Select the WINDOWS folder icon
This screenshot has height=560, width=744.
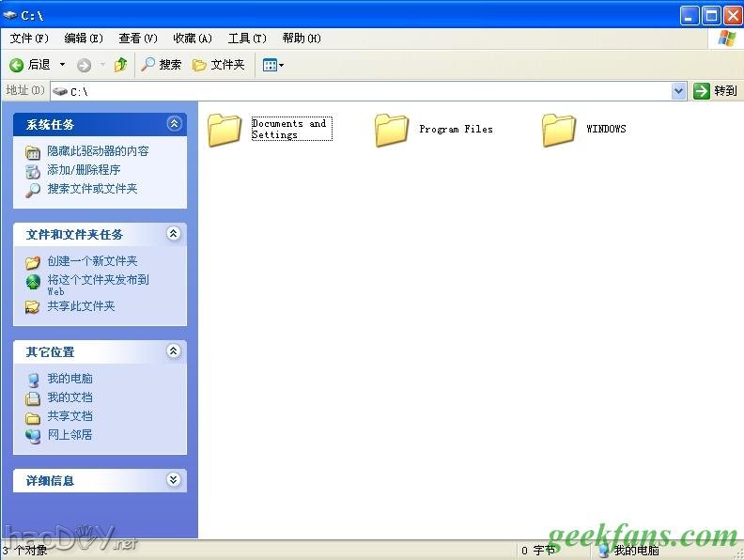[x=559, y=130]
